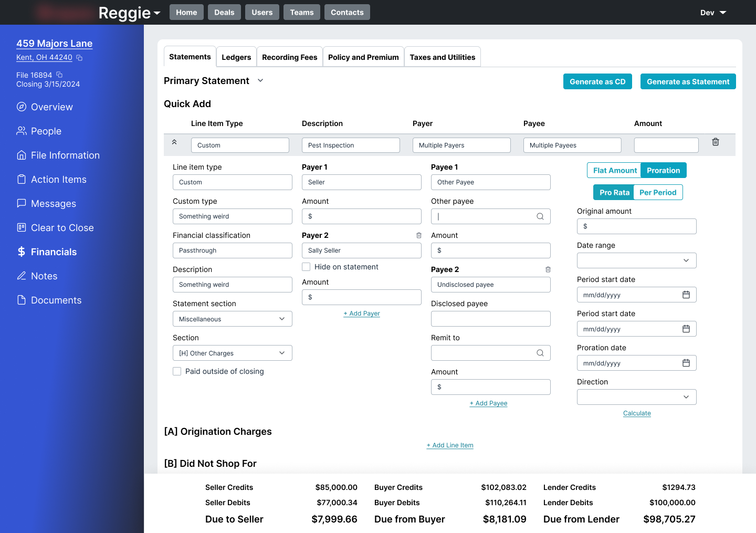Open Section [H] Other Charges dropdown
Viewport: 756px width, 533px height.
point(233,353)
